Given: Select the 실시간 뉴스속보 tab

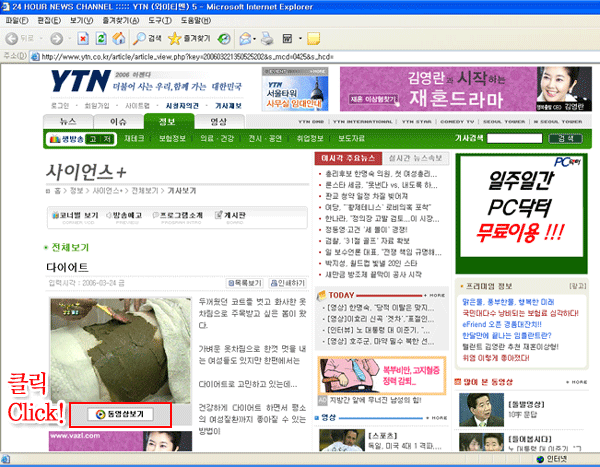Looking at the screenshot, I should (416, 158).
